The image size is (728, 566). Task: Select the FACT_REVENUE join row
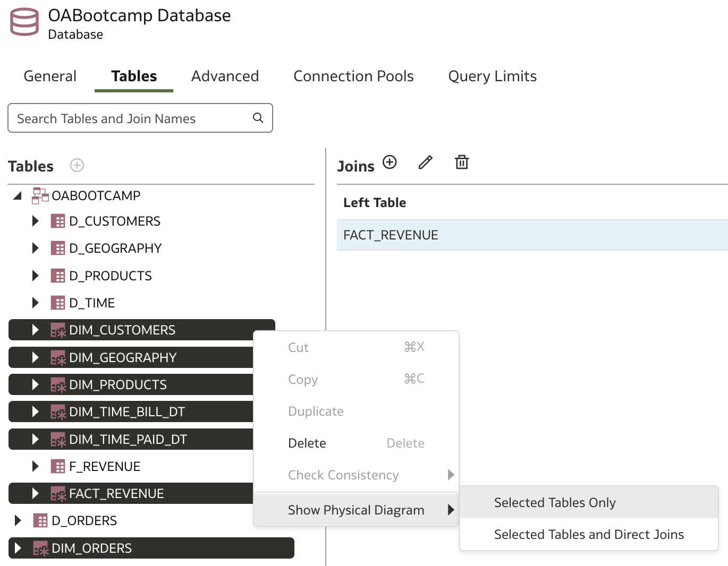click(x=532, y=235)
